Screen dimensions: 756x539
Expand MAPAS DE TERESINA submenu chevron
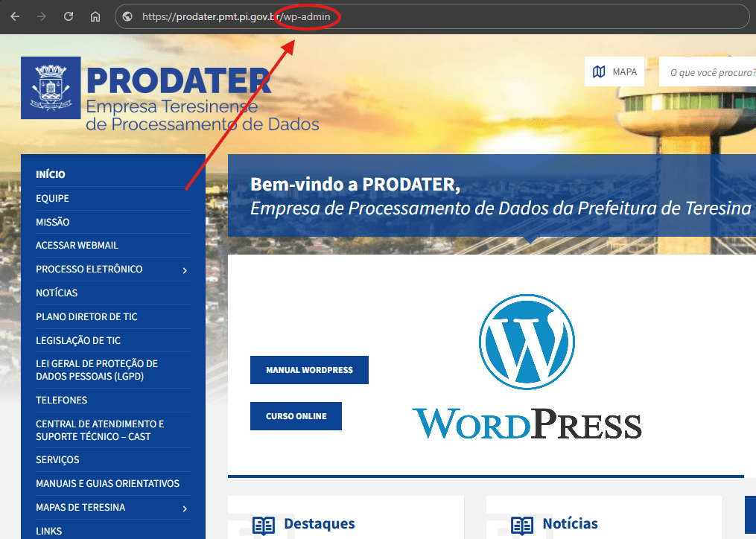pyautogui.click(x=185, y=508)
